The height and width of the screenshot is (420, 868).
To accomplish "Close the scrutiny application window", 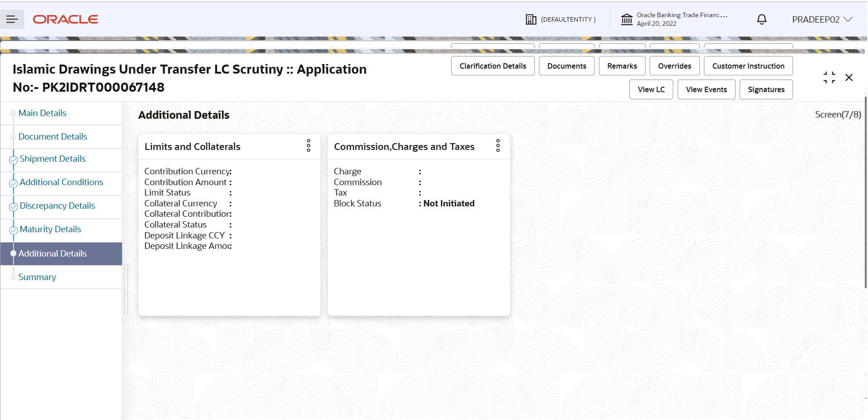I will [x=849, y=77].
